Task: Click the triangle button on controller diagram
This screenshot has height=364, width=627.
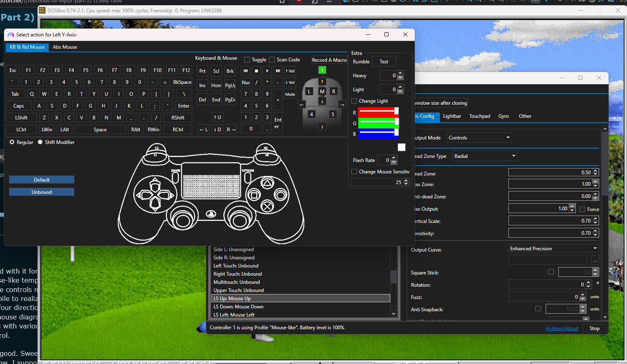Action: click(267, 183)
